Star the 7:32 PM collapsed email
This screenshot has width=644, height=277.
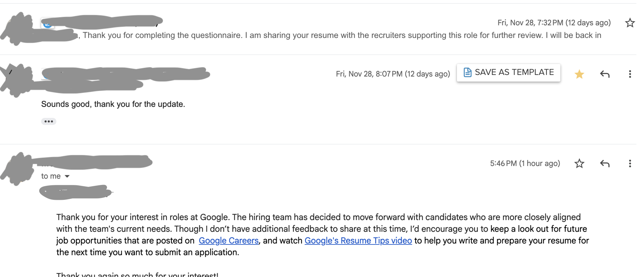630,23
